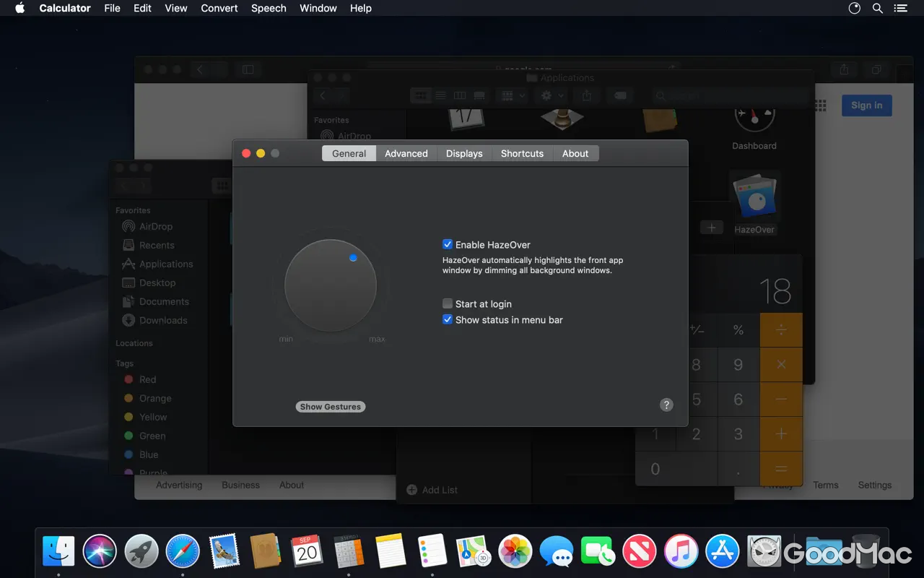Open the HazeOver app icon in Applications

point(755,197)
